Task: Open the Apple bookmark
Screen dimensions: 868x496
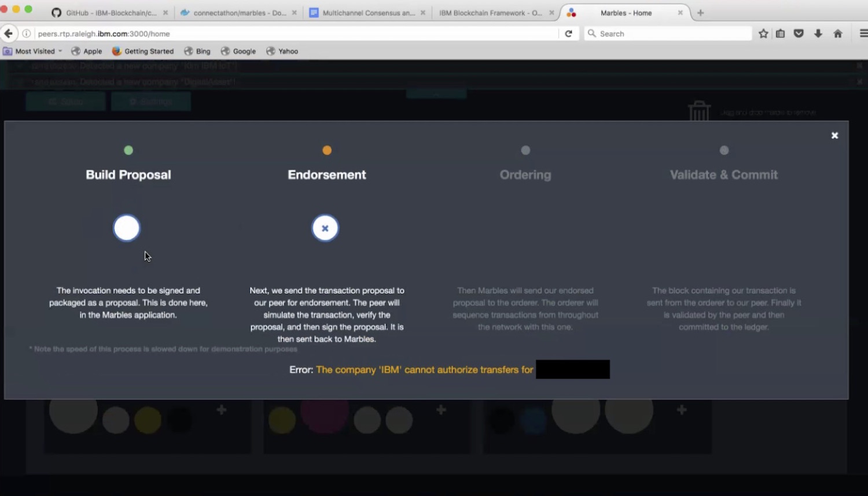Action: coord(87,51)
